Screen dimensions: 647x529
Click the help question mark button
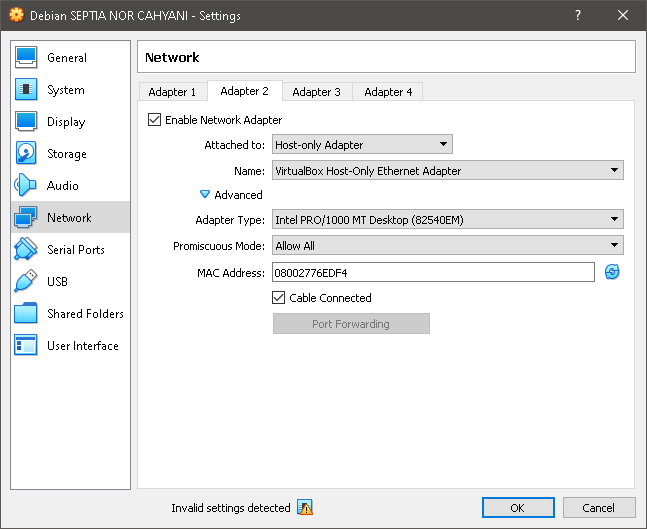point(578,15)
